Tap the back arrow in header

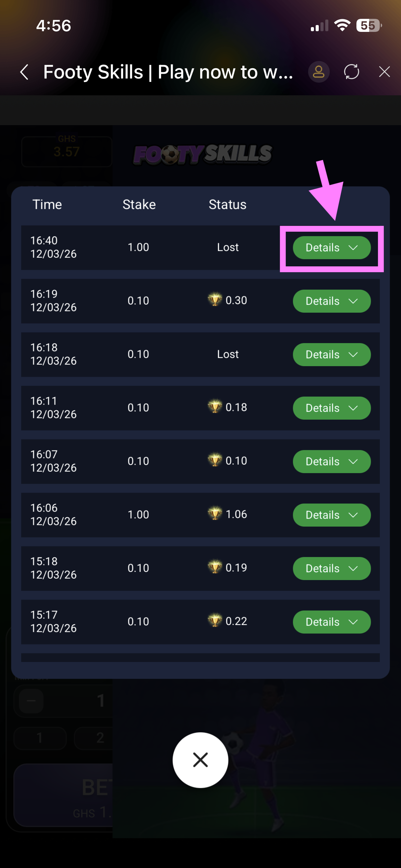(24, 72)
